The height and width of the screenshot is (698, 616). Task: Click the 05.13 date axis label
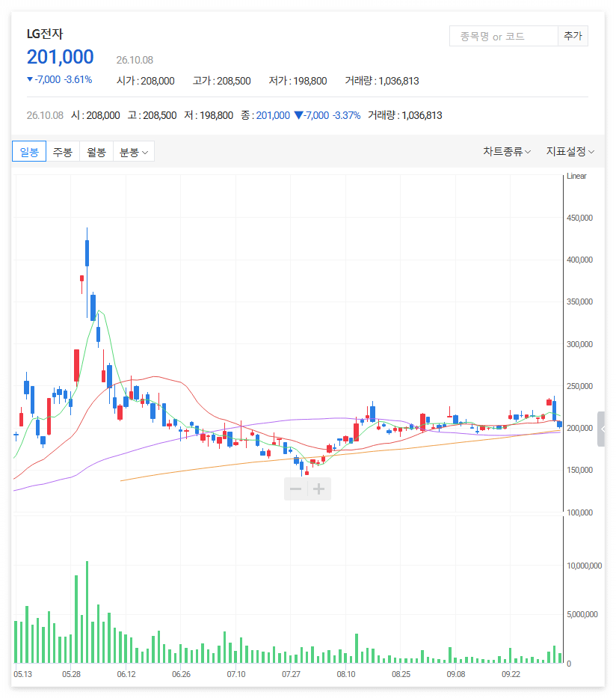[22, 674]
